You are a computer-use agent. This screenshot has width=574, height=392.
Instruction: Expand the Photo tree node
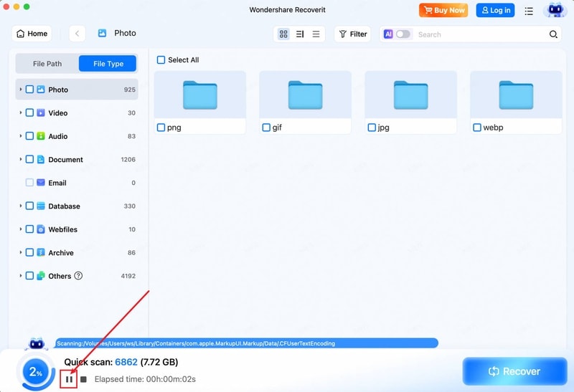(x=21, y=90)
